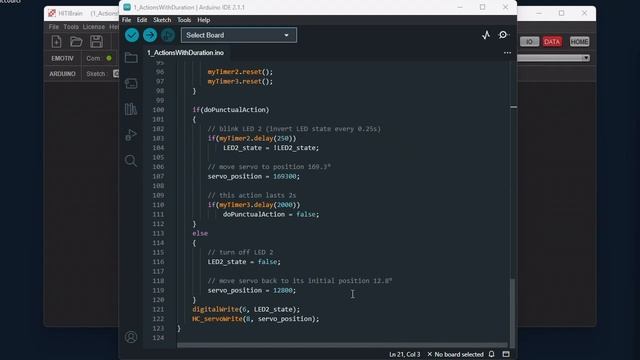
Task: Click 'HC_servoWrite(8, servo_position);' line
Action: click(x=256, y=319)
